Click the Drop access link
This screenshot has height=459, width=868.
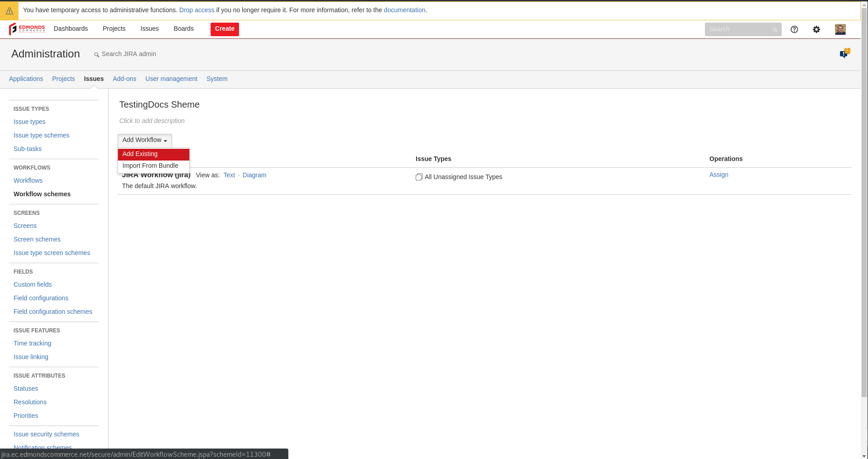[197, 10]
